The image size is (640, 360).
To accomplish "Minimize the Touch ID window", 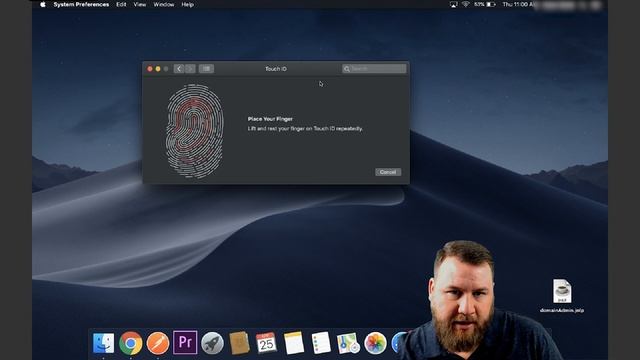I will pyautogui.click(x=158, y=69).
